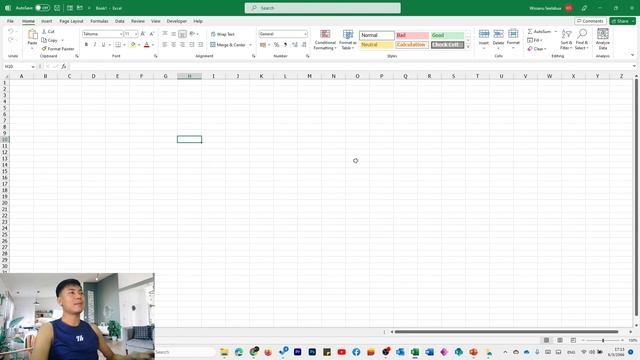Toggle Wrap Text
The height and width of the screenshot is (360, 640).
[x=222, y=34]
